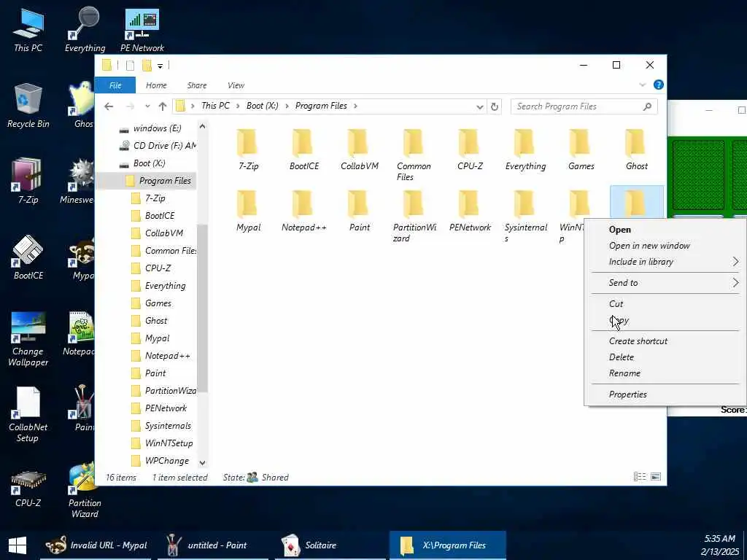Launch the Everything search desktop shortcut
This screenshot has width=747, height=560.
pos(85,29)
